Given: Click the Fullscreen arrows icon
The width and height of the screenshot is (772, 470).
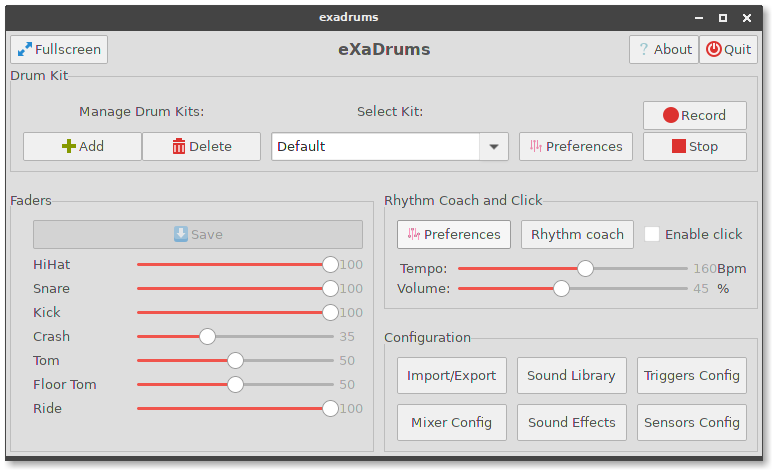Looking at the screenshot, I should (x=25, y=49).
